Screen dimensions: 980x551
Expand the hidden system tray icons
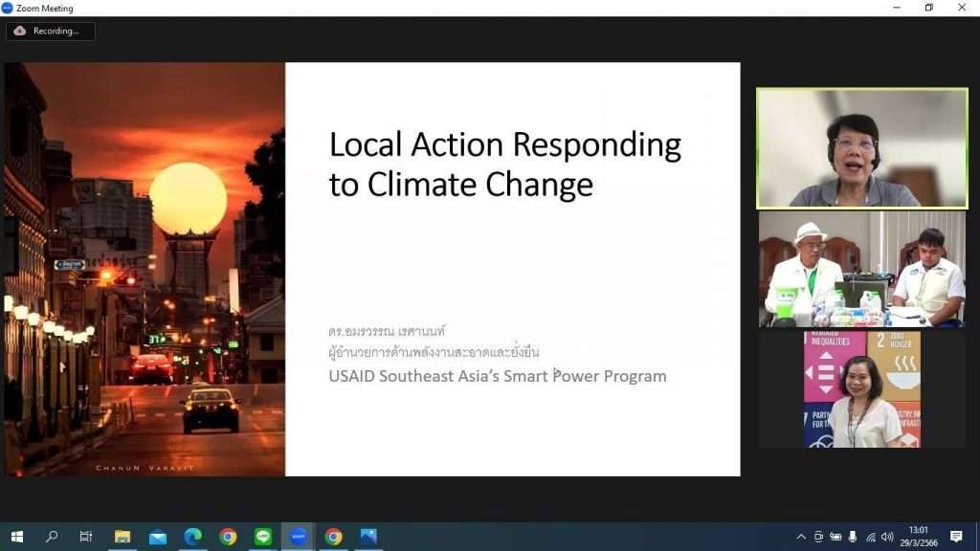click(x=801, y=537)
